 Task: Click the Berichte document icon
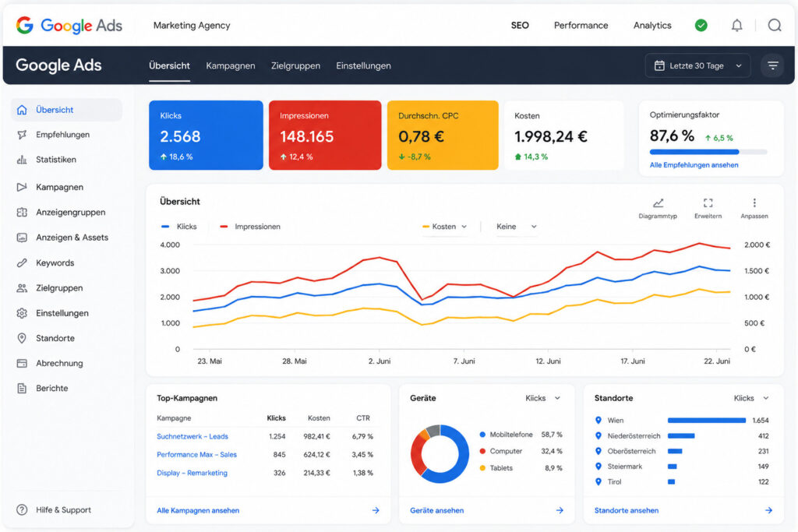[x=22, y=389]
